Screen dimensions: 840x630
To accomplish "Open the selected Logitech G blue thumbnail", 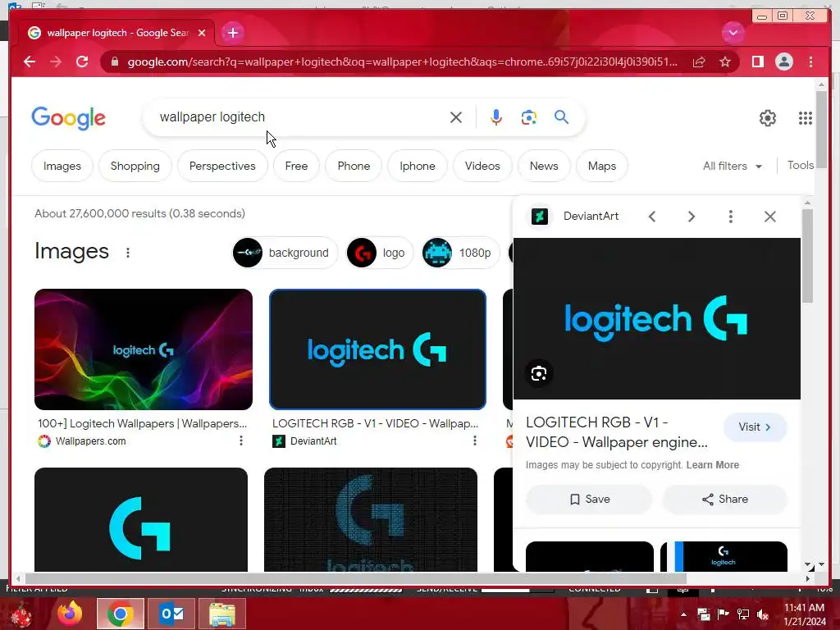I will point(377,349).
